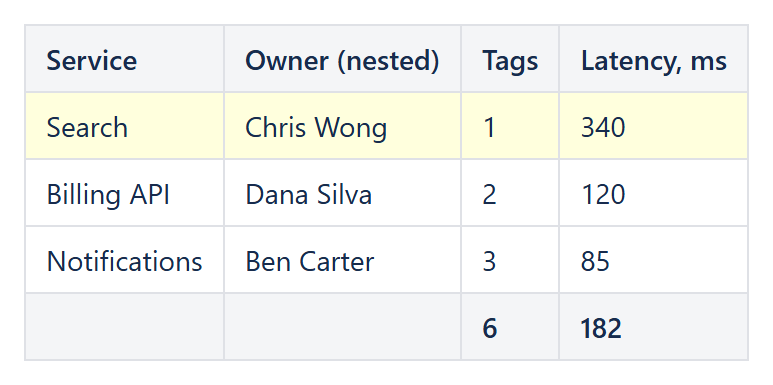The height and width of the screenshot is (385, 773).
Task: Click the Tags column header
Action: tap(510, 59)
